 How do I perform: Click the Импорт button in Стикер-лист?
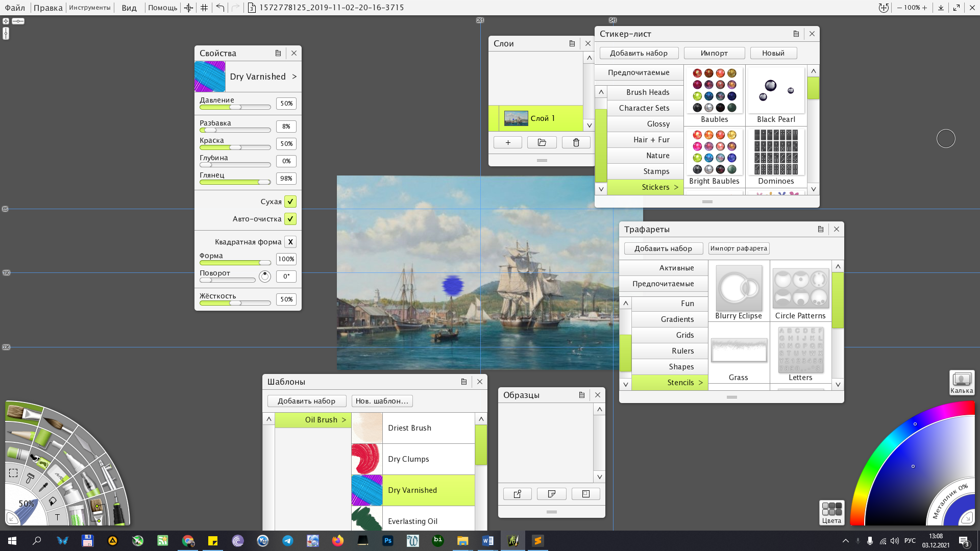[x=714, y=53]
